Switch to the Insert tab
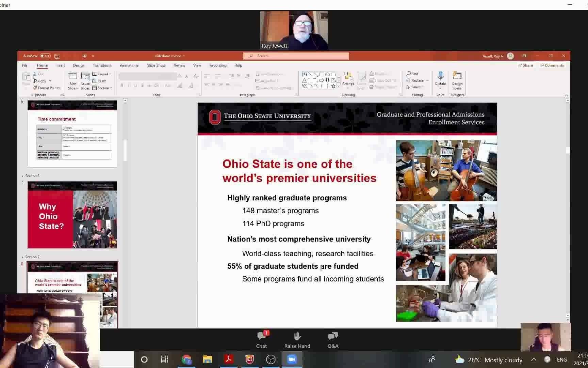This screenshot has height=368, width=588. 60,65
